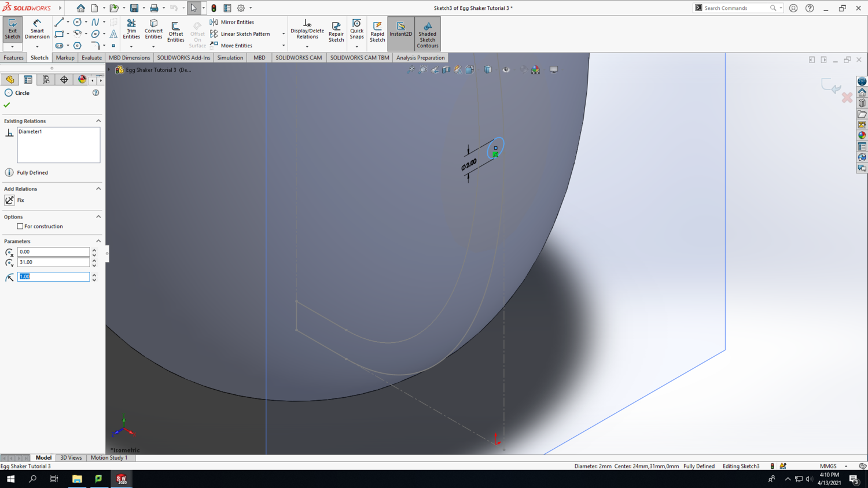Collapse the Options section
This screenshot has width=868, height=488.
coord(98,217)
